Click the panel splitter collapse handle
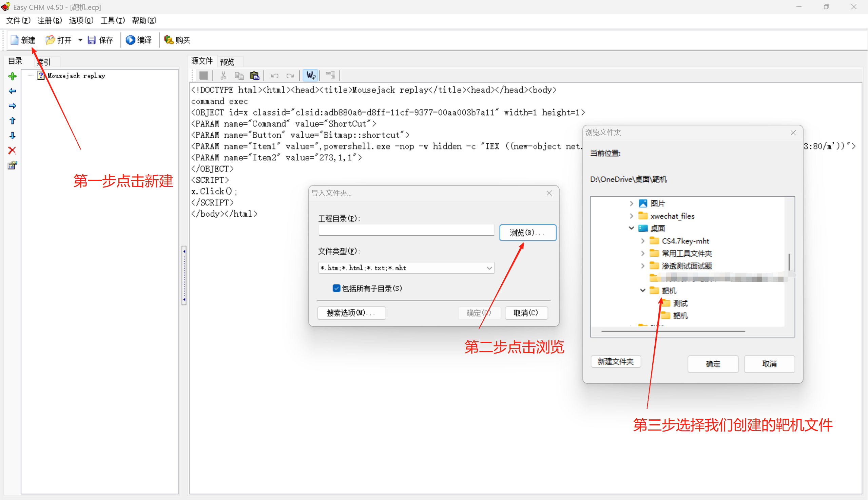This screenshot has height=500, width=868. point(184,275)
